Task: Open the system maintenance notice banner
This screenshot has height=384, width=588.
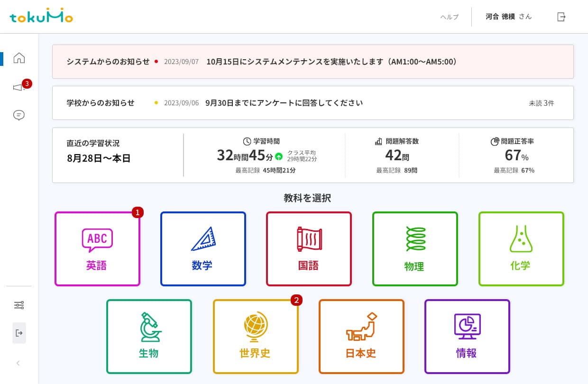Action: click(313, 62)
